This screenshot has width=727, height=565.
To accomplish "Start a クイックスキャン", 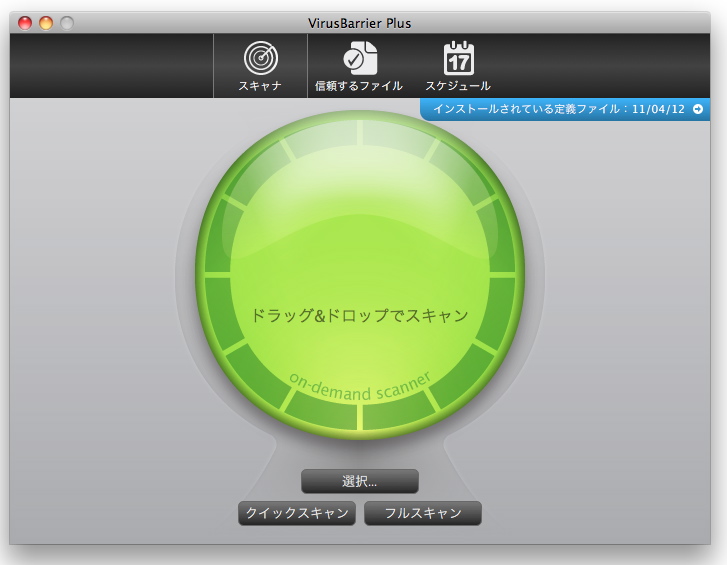I will 297,513.
